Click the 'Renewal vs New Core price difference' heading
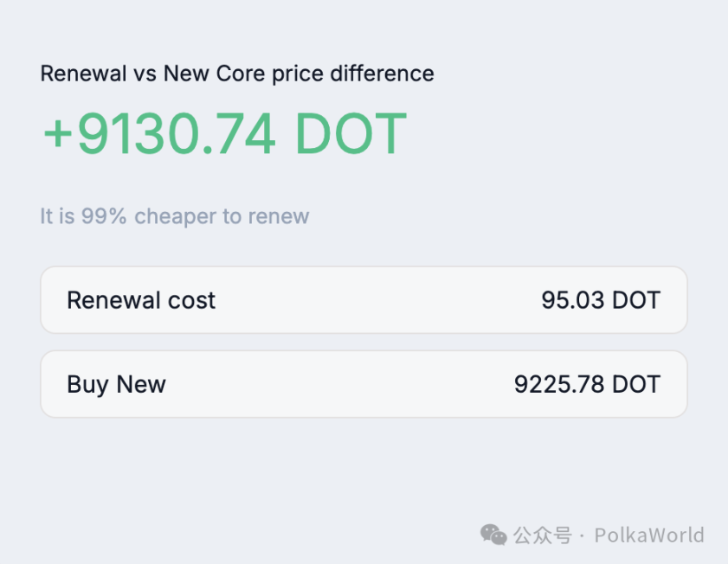Viewport: 728px width, 564px height. pyautogui.click(x=236, y=74)
